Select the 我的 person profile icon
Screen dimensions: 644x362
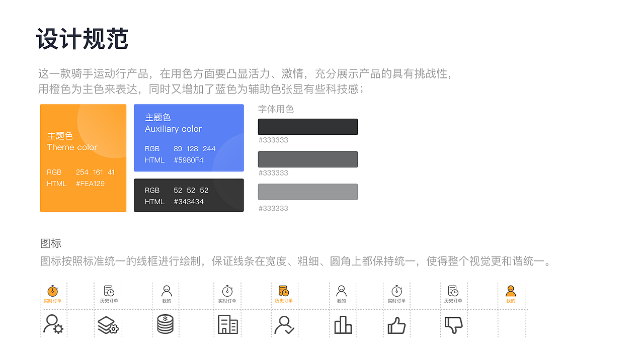tap(166, 291)
